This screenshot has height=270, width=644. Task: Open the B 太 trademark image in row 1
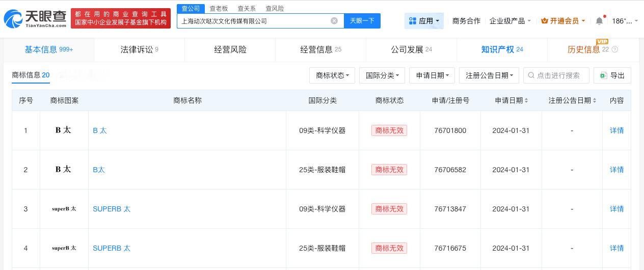pyautogui.click(x=64, y=130)
